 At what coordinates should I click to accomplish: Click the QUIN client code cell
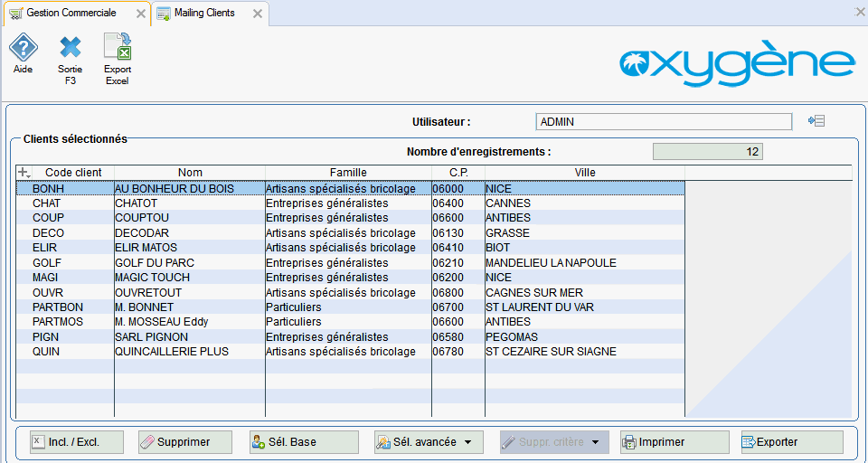coord(65,352)
